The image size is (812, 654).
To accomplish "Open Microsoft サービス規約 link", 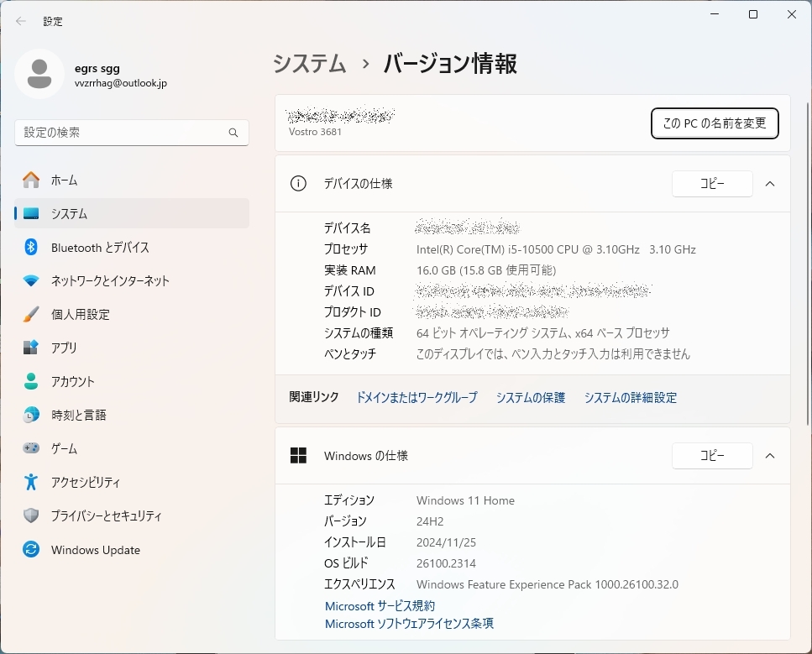I will (x=380, y=605).
